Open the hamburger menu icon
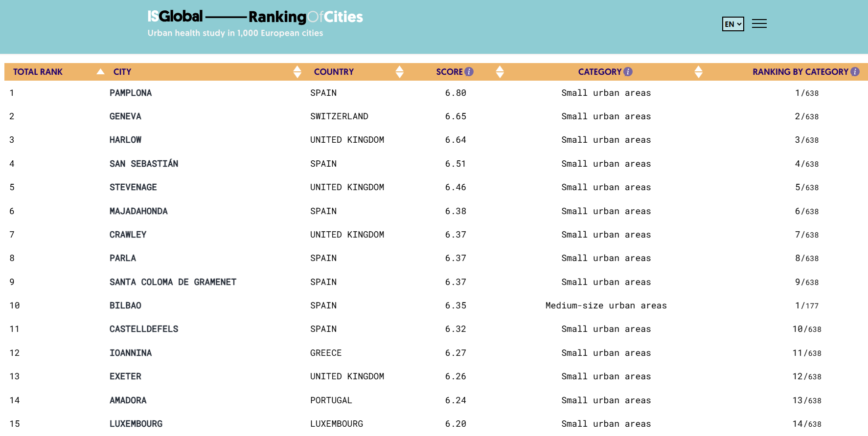 [x=759, y=23]
